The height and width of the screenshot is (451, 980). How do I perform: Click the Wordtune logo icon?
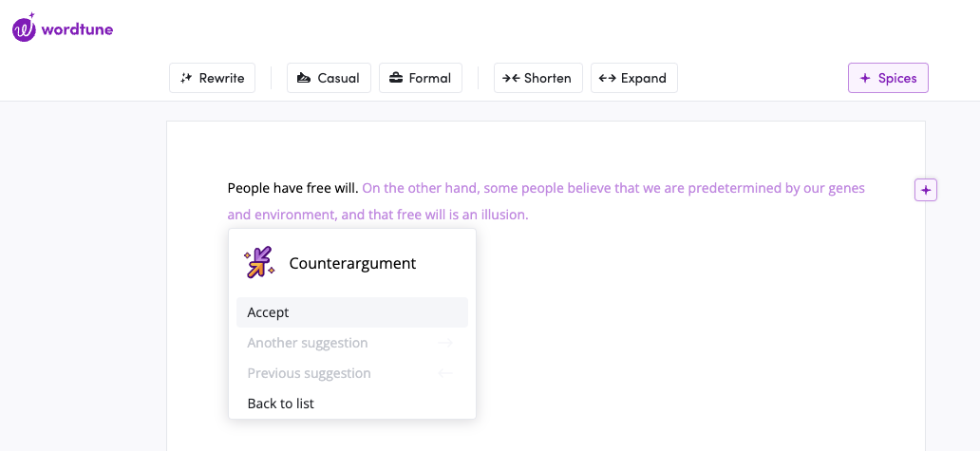tap(25, 28)
